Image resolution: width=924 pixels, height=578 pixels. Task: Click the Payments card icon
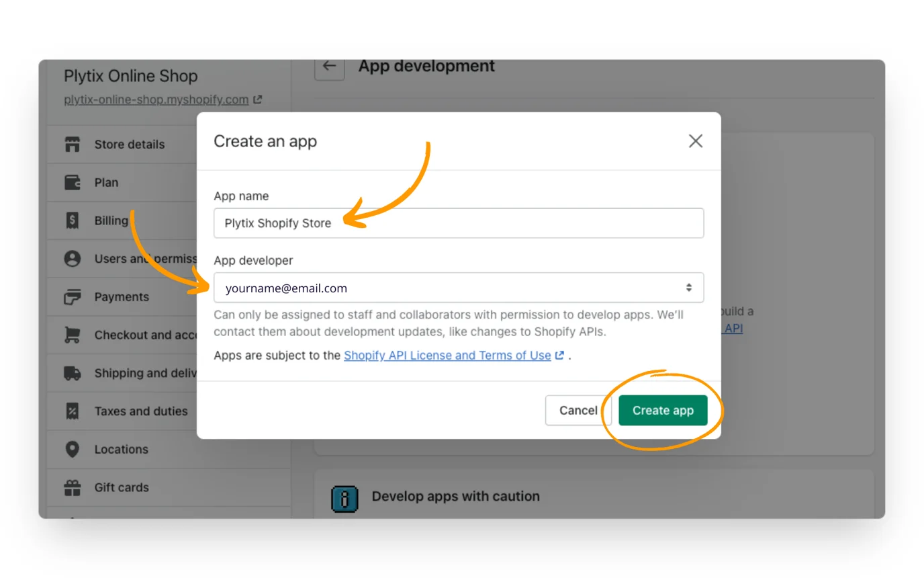point(72,297)
